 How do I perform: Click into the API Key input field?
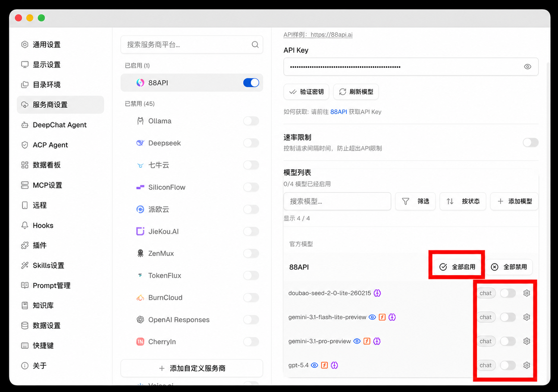click(x=411, y=67)
